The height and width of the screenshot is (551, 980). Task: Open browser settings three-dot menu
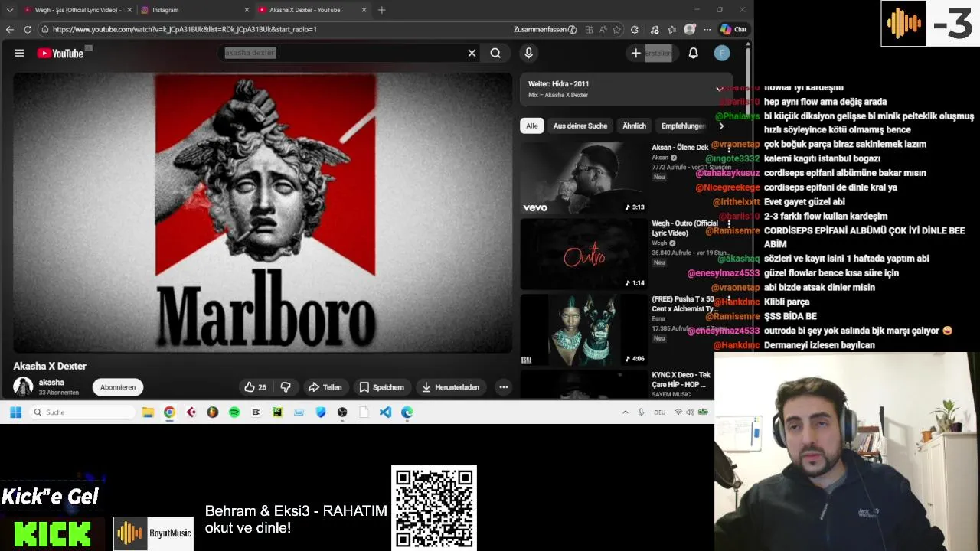[x=706, y=29]
